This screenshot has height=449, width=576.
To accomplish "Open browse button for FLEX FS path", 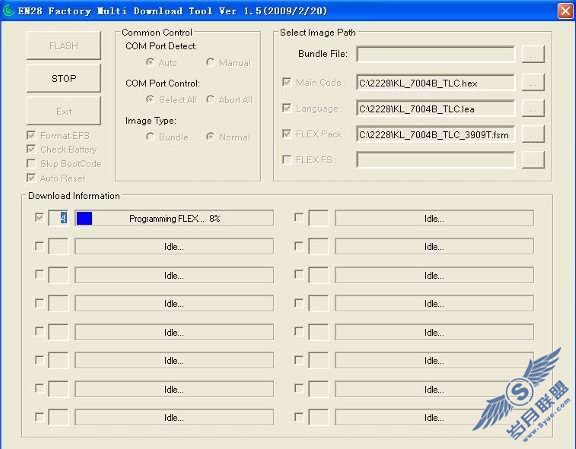I will coord(533,159).
